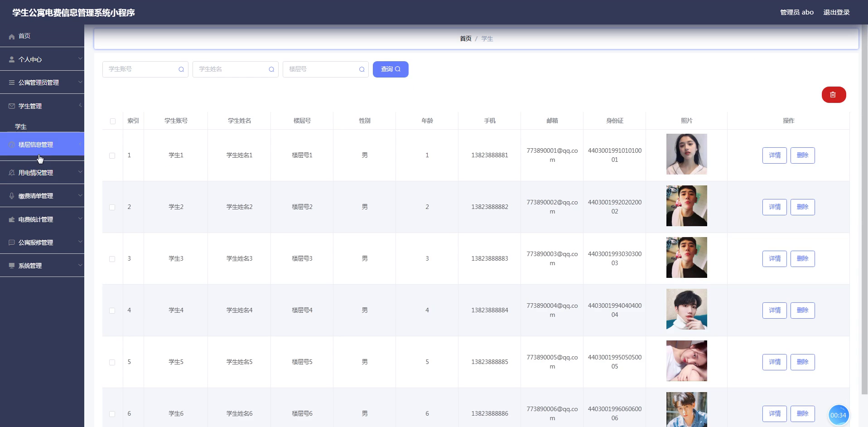Click the chat icon beside 公寓报修管理
Image resolution: width=868 pixels, height=427 pixels.
(x=12, y=243)
